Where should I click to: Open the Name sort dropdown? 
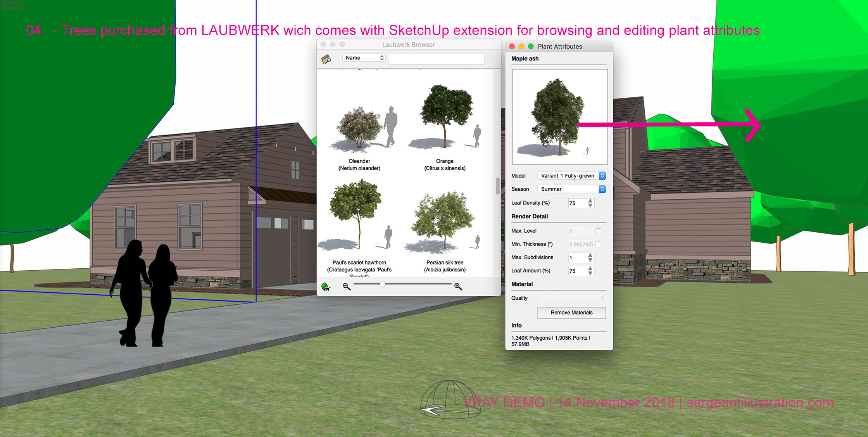(x=364, y=58)
